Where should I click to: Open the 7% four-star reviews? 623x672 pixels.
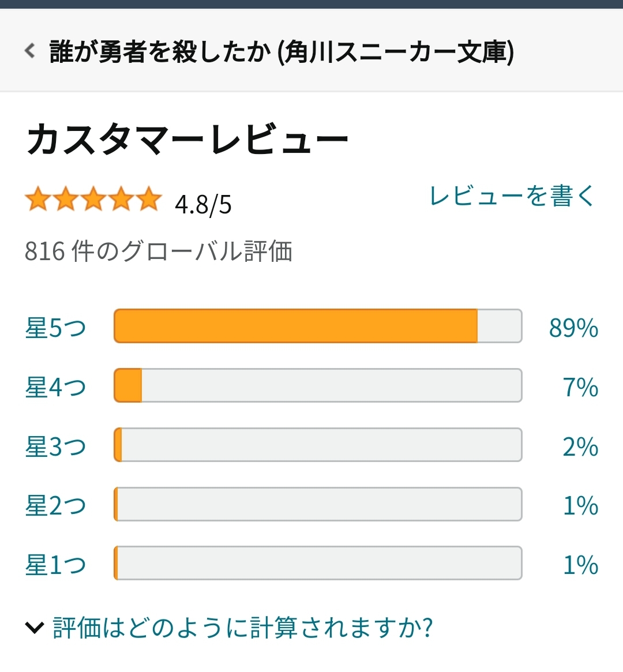pos(580,387)
